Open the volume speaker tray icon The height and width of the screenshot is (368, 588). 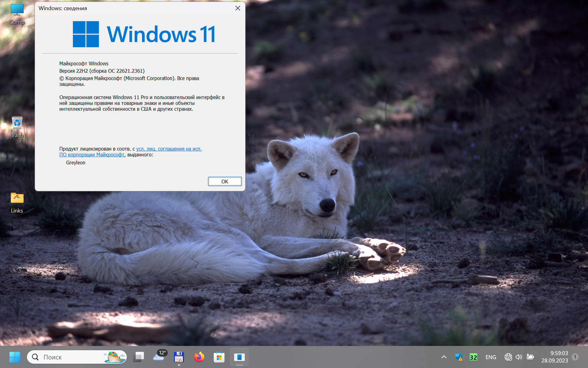point(518,357)
